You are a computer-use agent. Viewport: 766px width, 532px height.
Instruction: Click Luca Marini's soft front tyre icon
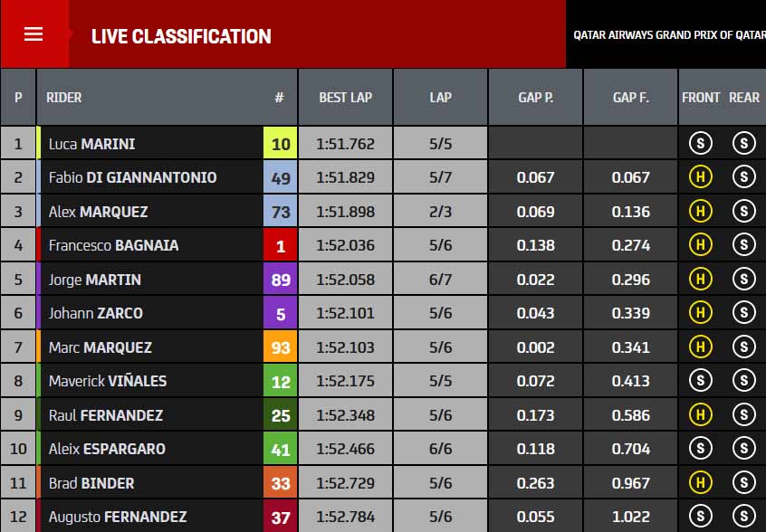click(701, 143)
